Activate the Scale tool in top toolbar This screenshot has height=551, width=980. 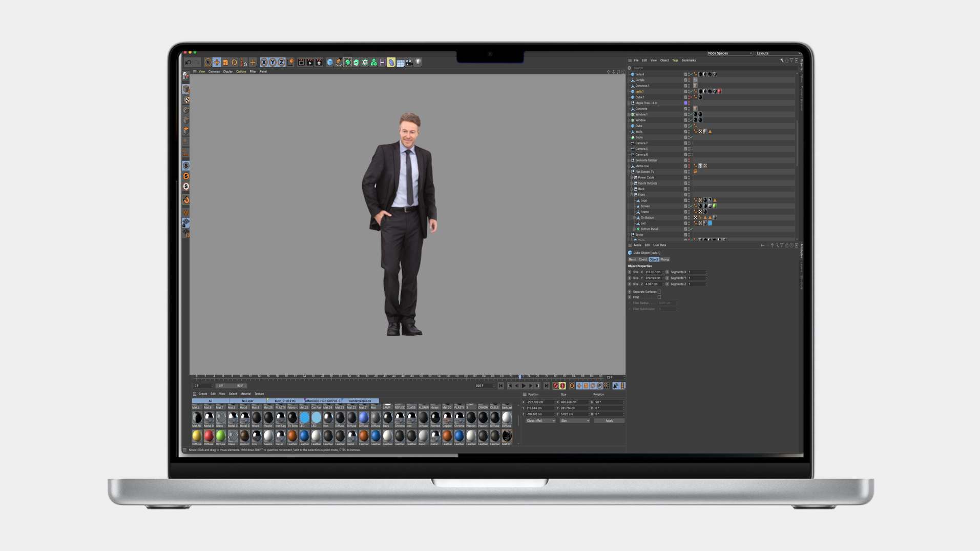(225, 63)
